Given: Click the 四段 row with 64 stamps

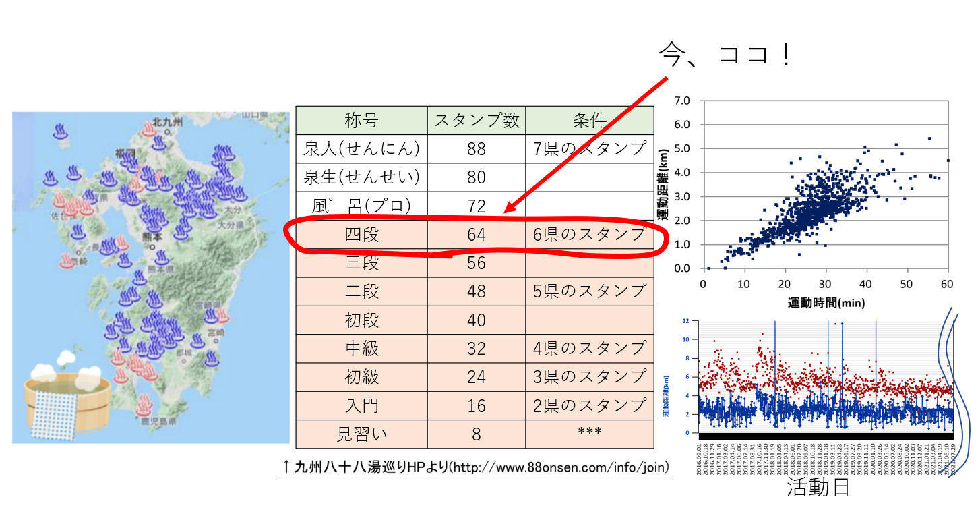Looking at the screenshot, I should click(x=475, y=235).
